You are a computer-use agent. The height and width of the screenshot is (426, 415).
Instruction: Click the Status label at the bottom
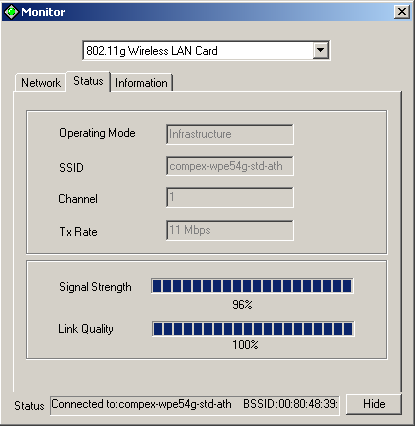[29, 406]
